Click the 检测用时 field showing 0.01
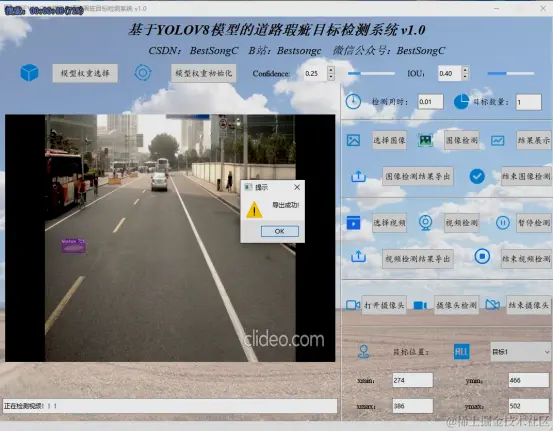 430,102
